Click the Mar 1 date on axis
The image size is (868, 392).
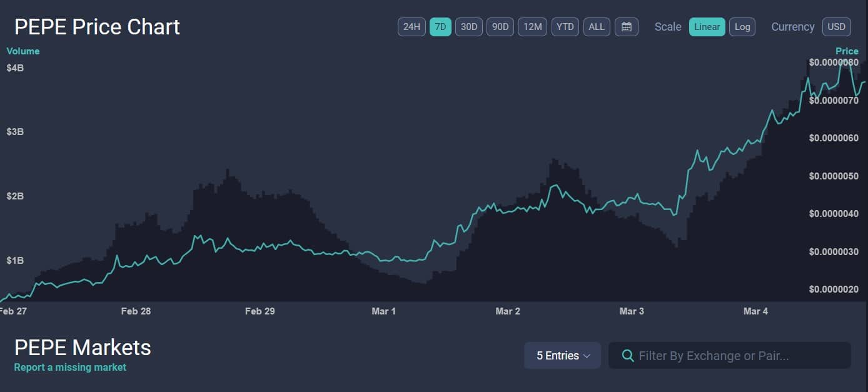coord(383,311)
